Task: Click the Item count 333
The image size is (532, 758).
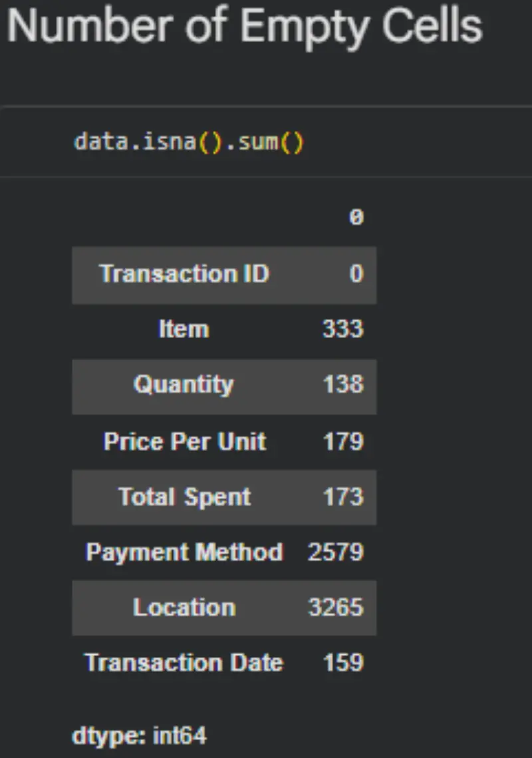Action: (x=343, y=329)
